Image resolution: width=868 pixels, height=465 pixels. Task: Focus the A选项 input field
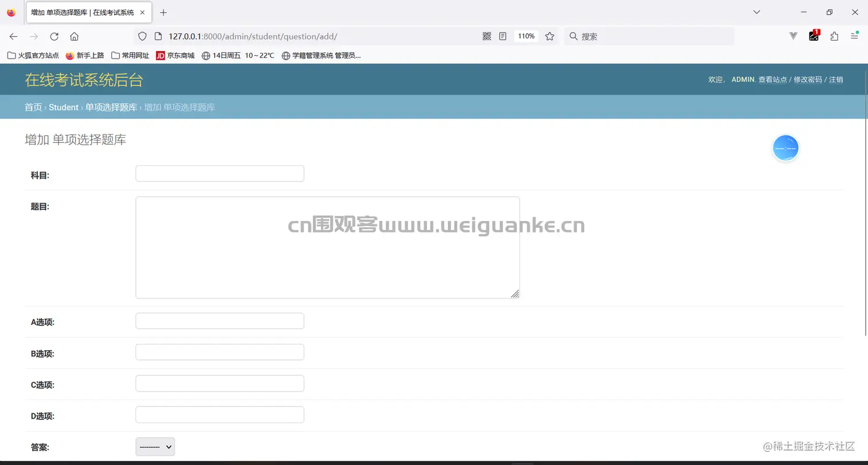tap(220, 321)
